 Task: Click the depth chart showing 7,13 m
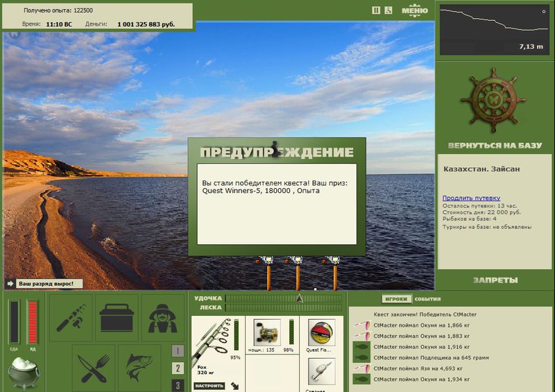(x=494, y=30)
